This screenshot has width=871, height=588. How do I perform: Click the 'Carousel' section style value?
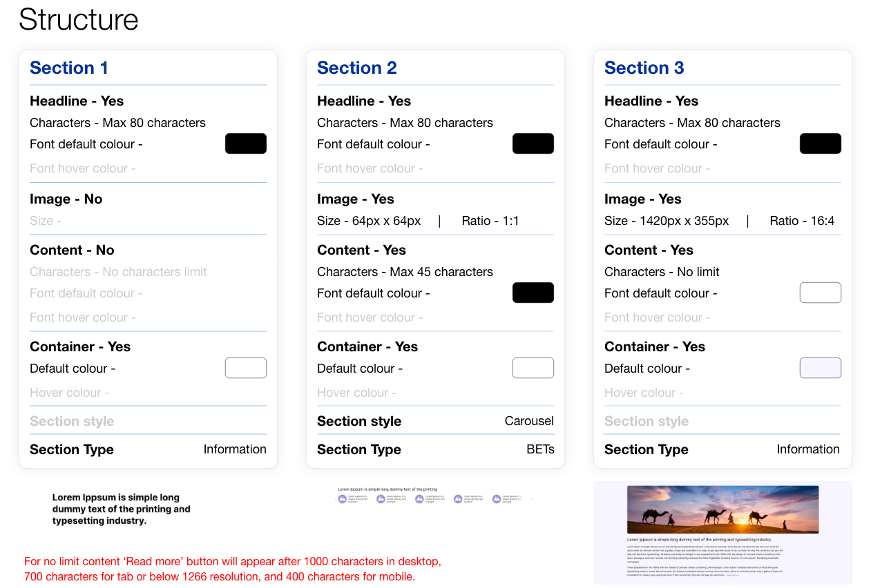point(529,421)
